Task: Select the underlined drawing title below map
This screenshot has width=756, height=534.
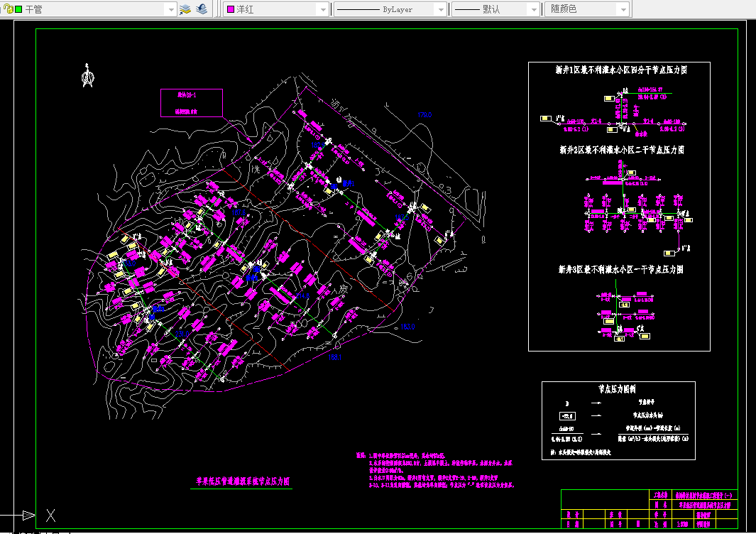Action: (243, 481)
